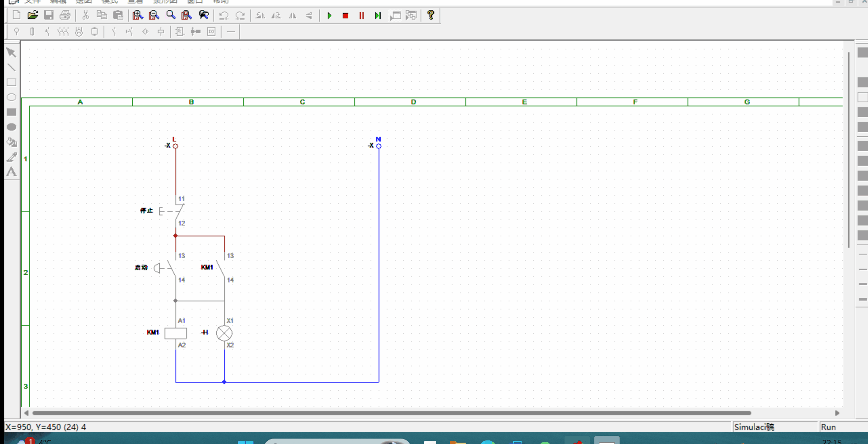Pause the running simulation

[x=362, y=16]
